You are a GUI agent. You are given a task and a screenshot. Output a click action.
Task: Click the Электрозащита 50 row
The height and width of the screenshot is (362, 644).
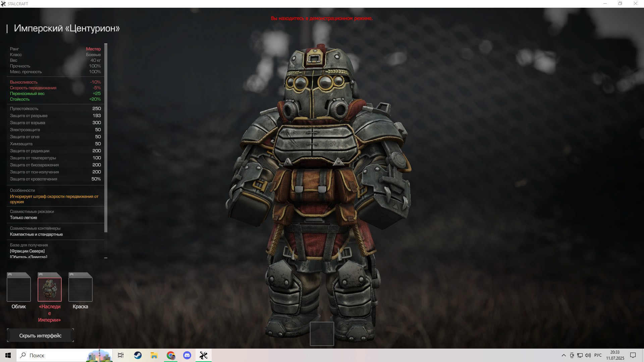click(55, 130)
